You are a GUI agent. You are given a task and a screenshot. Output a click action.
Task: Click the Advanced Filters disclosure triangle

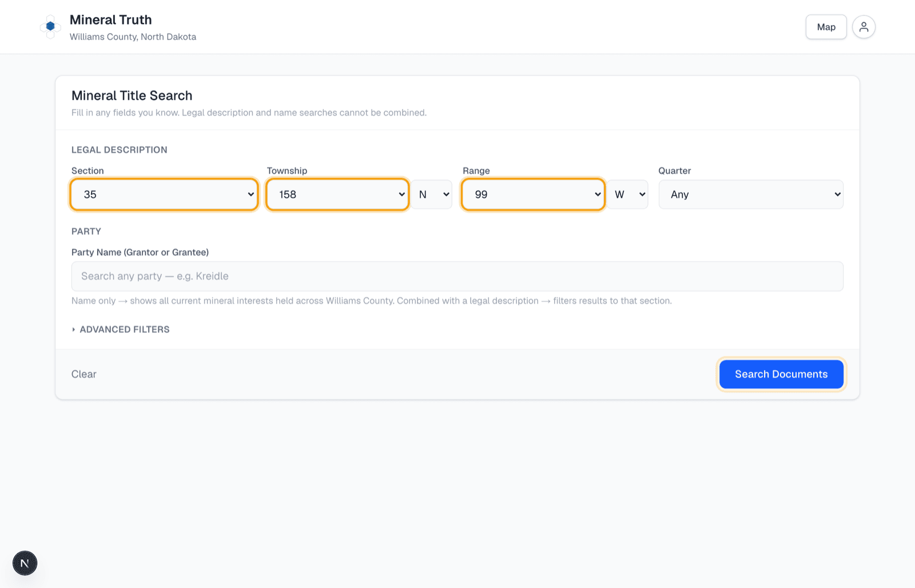coord(74,329)
